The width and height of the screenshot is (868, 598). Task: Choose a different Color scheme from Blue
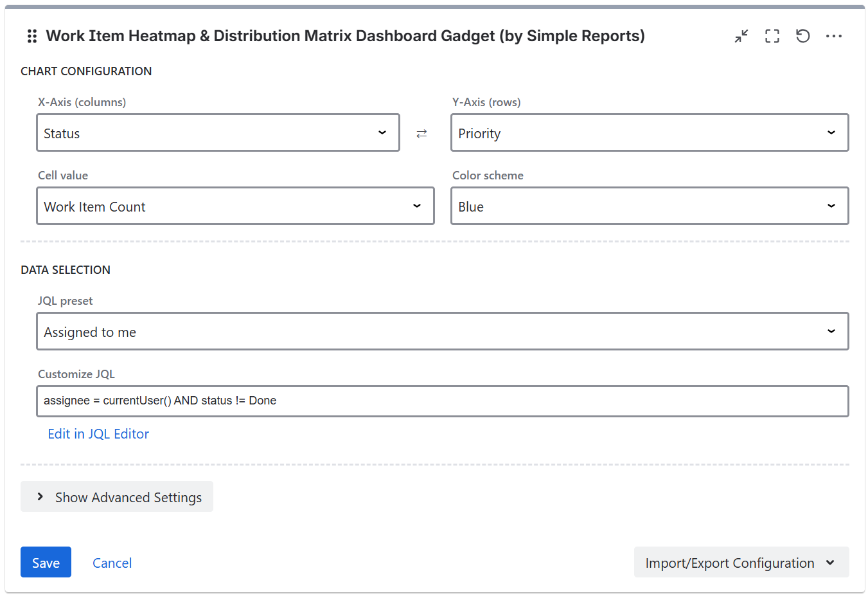tap(649, 206)
